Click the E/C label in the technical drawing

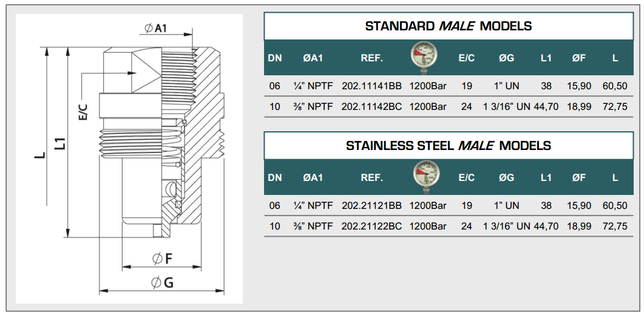(83, 111)
